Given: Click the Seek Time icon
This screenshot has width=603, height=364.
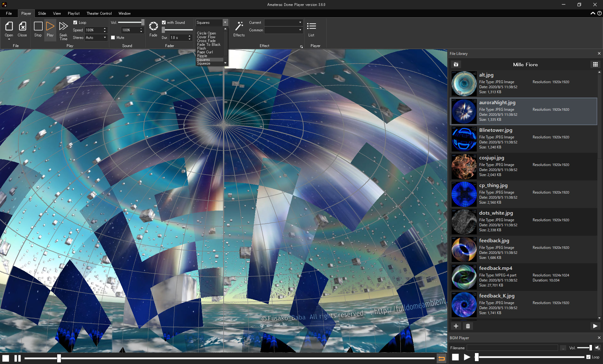Looking at the screenshot, I should [x=63, y=26].
